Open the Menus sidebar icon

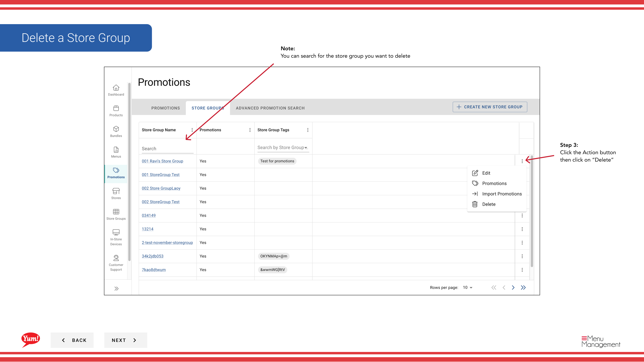click(116, 152)
